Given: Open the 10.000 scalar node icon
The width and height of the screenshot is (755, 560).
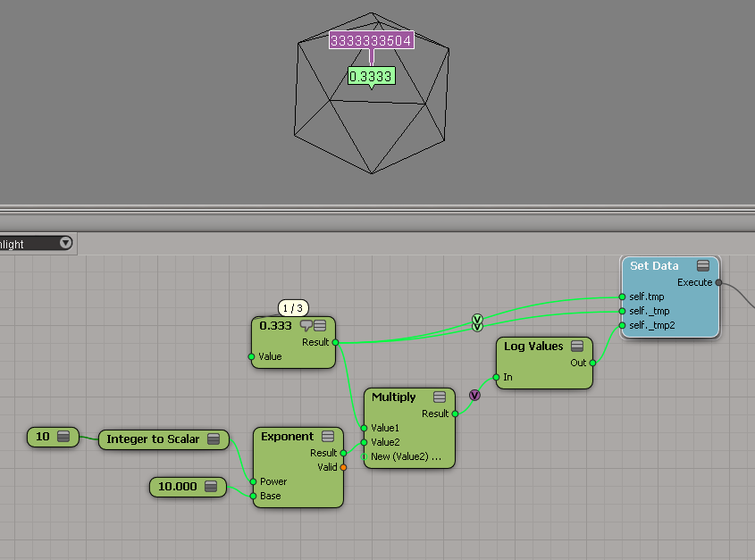Looking at the screenshot, I should 211,487.
